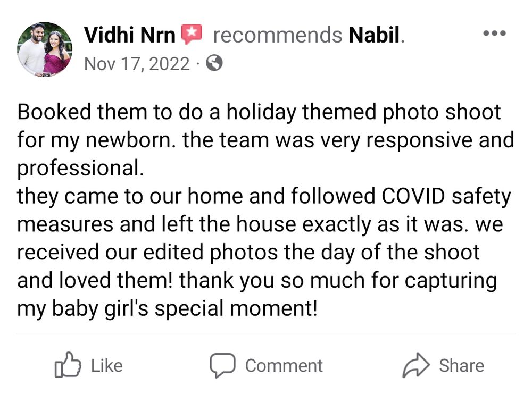Click the final line "my baby girl's special moment!"
Viewport: 532px width, 402px height.
(x=168, y=309)
